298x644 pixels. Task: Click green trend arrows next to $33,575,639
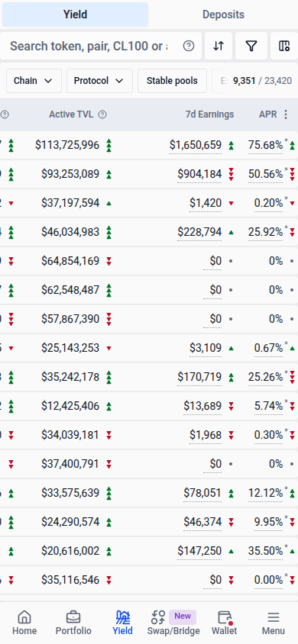[x=109, y=493]
